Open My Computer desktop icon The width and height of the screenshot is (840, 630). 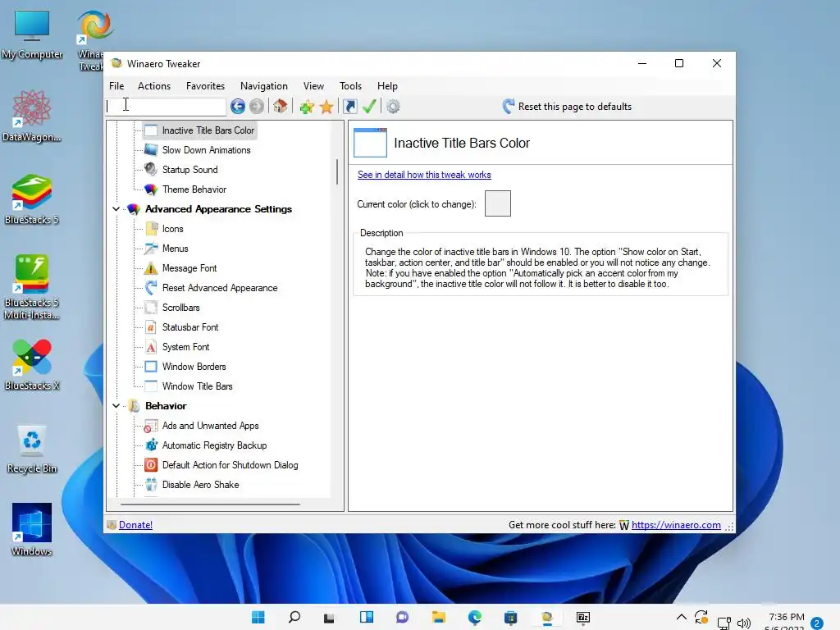pyautogui.click(x=32, y=34)
